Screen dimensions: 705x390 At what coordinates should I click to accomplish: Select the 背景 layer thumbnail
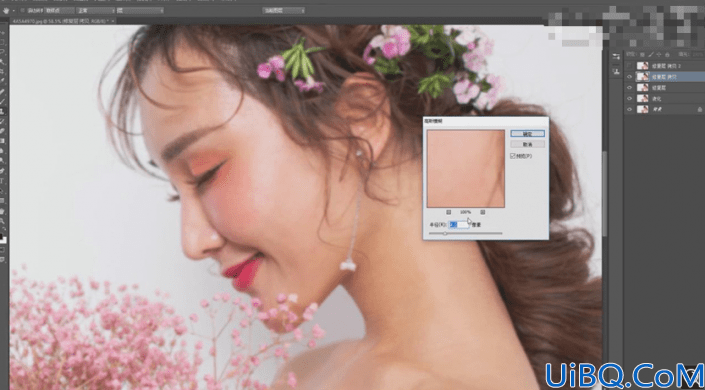pyautogui.click(x=643, y=109)
